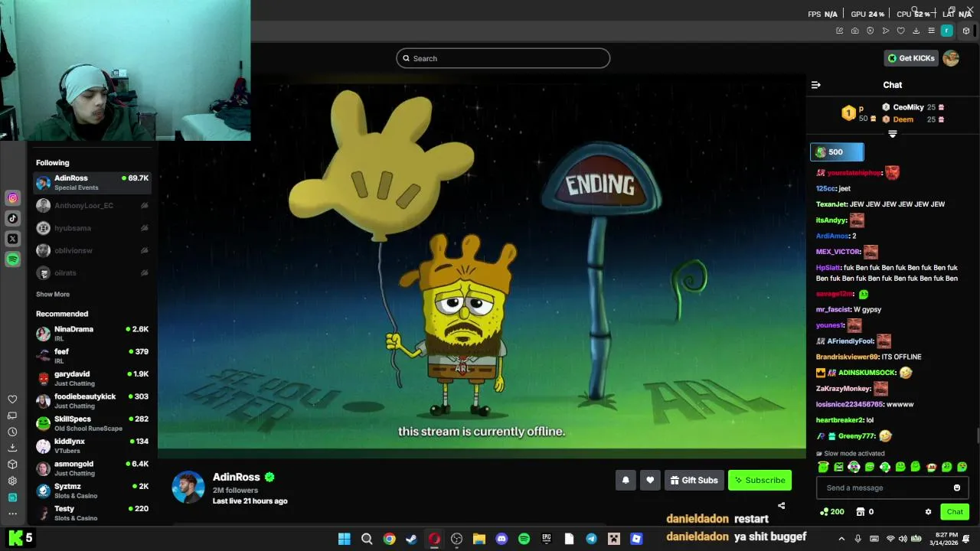This screenshot has width=980, height=551.
Task: Open downloads icon in left sidebar
Action: [12, 448]
